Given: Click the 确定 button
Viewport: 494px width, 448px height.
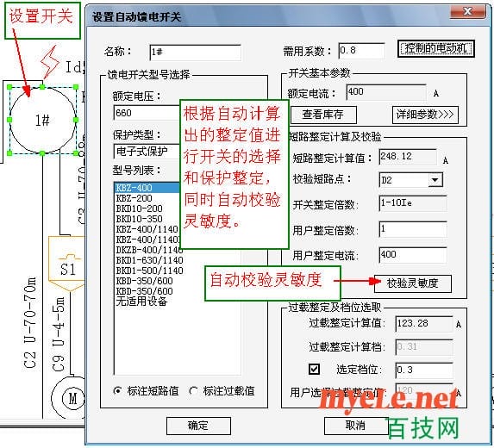Looking at the screenshot, I should point(198,426).
